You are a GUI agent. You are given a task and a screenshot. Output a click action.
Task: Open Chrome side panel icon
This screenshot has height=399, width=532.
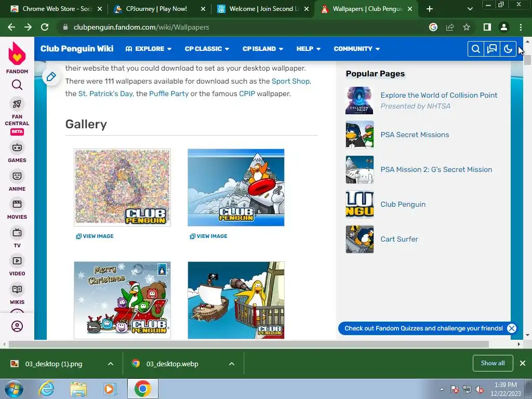[x=487, y=27]
